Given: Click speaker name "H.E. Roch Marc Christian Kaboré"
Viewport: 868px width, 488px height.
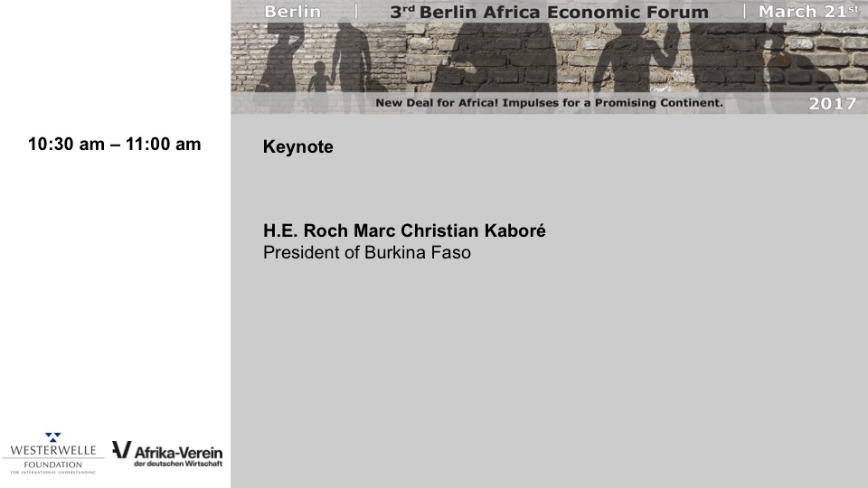Looking at the screenshot, I should 404,230.
